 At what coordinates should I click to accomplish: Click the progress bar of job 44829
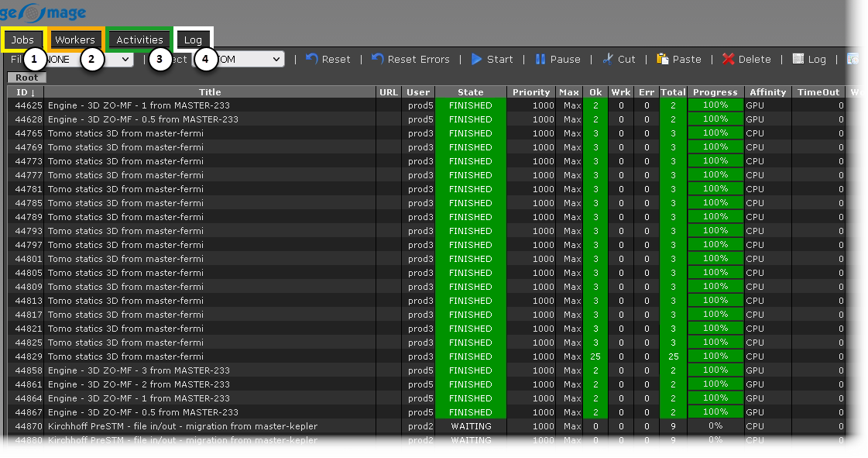[x=715, y=356]
